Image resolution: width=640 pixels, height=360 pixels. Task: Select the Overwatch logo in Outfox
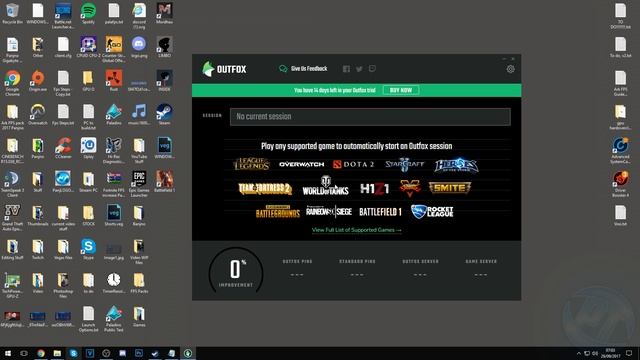pyautogui.click(x=302, y=164)
